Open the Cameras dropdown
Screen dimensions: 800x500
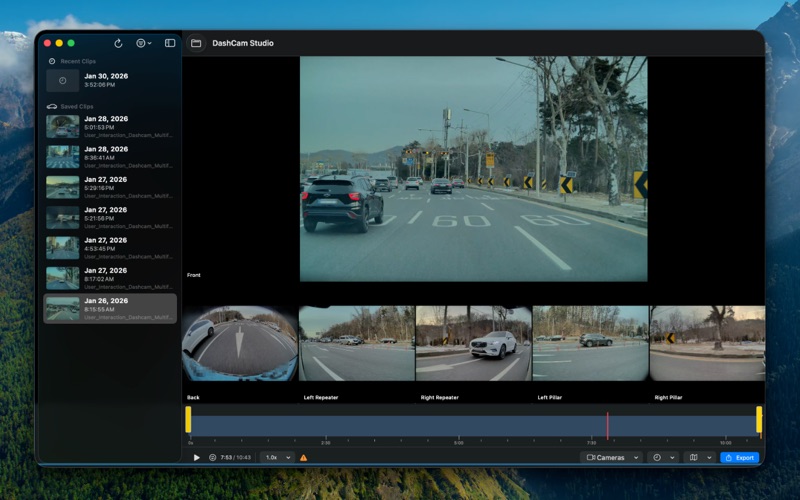(612, 458)
